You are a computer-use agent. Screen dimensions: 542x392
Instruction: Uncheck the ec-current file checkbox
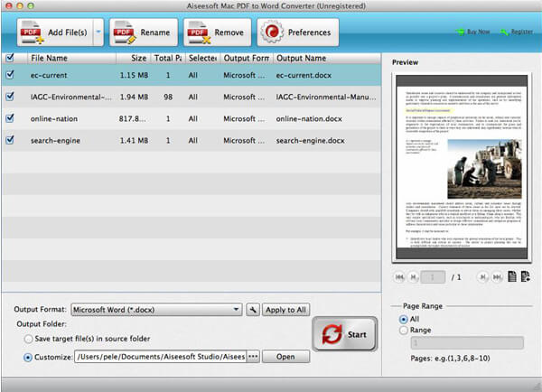point(10,74)
